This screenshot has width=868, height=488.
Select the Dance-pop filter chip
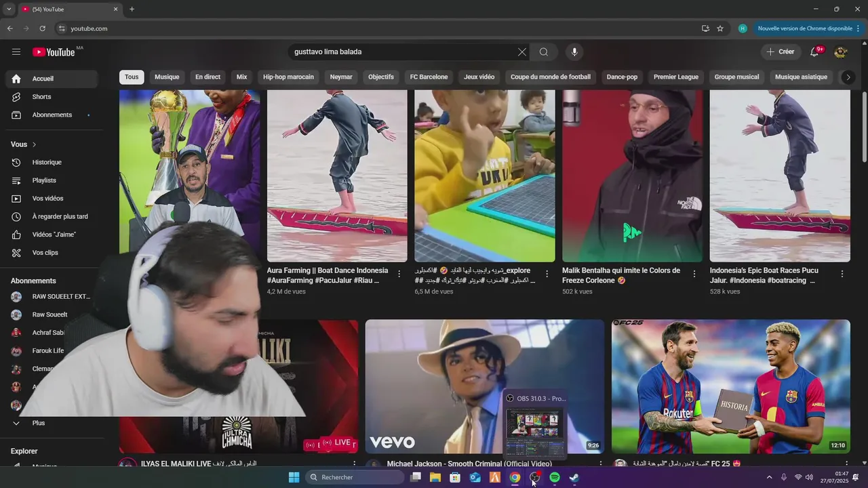(x=622, y=77)
